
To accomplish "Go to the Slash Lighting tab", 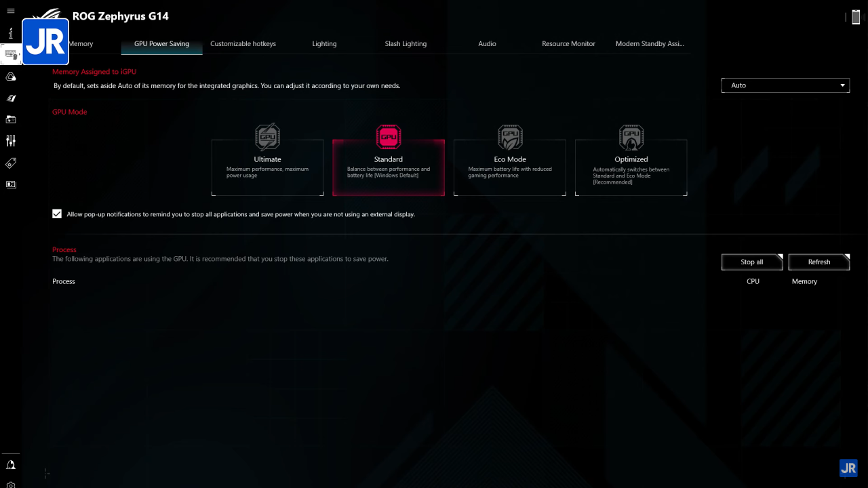I will click(x=406, y=44).
